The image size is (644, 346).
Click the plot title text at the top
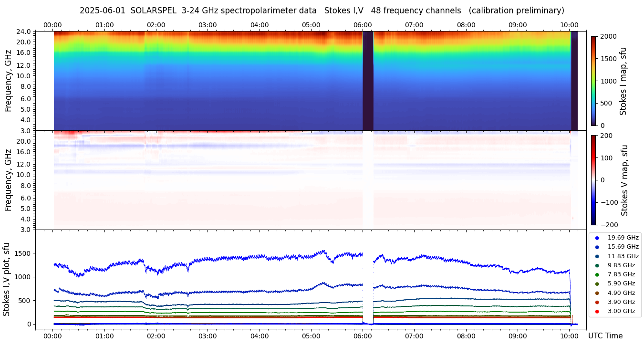[322, 10]
